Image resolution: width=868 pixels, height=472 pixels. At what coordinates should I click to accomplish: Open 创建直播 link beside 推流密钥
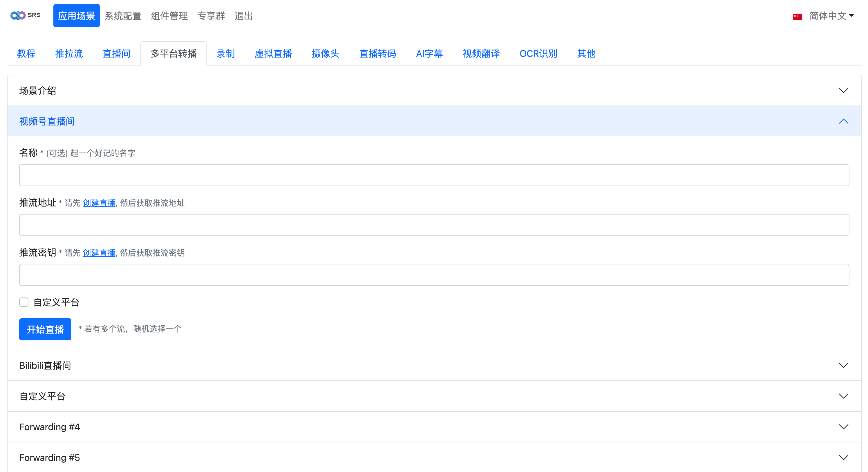pyautogui.click(x=99, y=253)
